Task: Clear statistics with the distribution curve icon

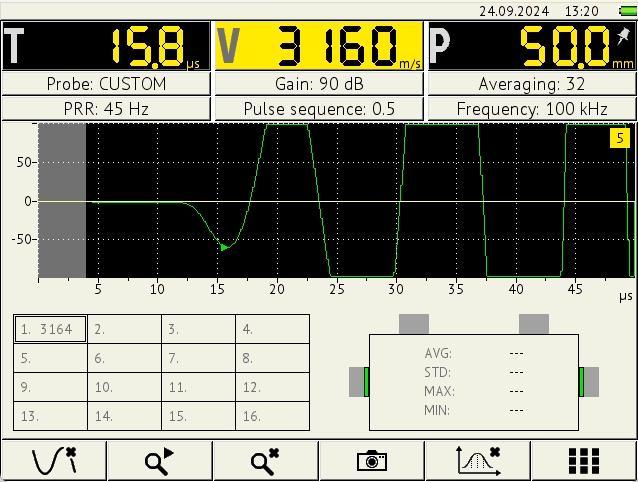Action: tap(478, 460)
